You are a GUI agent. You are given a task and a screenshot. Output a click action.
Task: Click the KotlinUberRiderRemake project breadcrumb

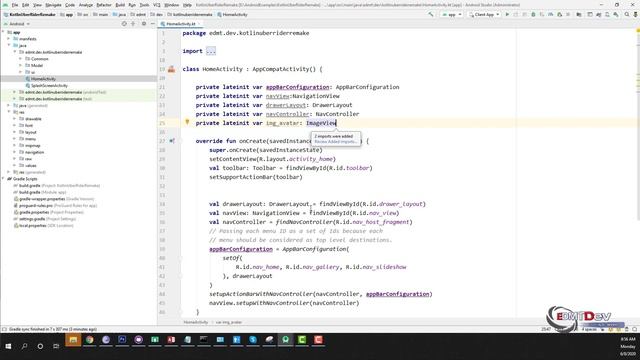[x=29, y=14]
